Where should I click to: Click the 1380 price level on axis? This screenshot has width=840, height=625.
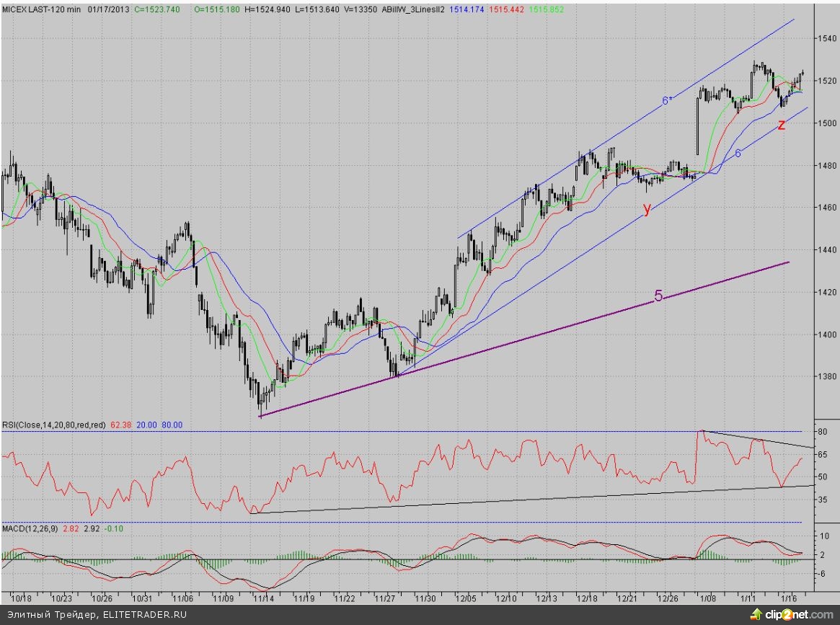[x=826, y=376]
